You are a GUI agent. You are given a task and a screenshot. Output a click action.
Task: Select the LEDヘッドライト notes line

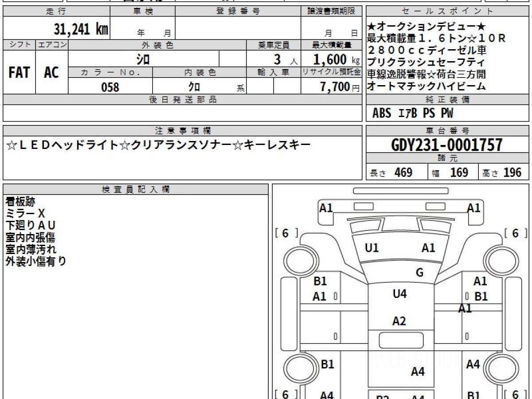coord(159,145)
